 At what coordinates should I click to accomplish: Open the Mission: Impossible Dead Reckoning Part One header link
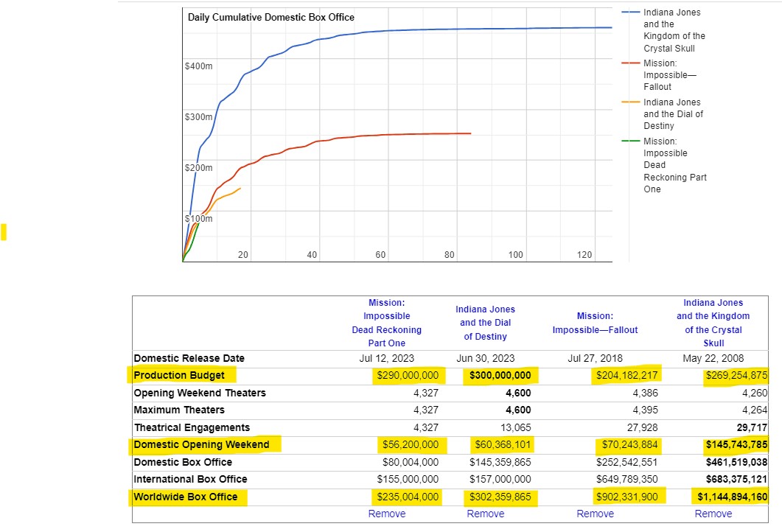(386, 323)
